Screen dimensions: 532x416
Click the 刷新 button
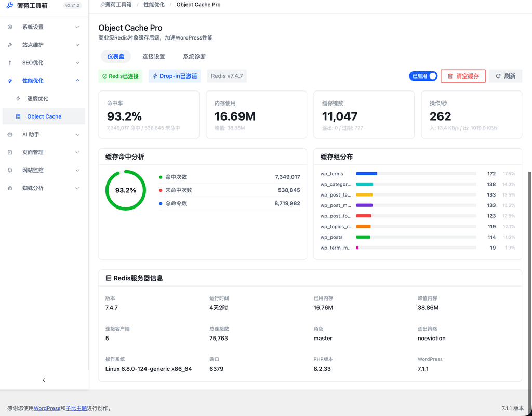pyautogui.click(x=506, y=76)
